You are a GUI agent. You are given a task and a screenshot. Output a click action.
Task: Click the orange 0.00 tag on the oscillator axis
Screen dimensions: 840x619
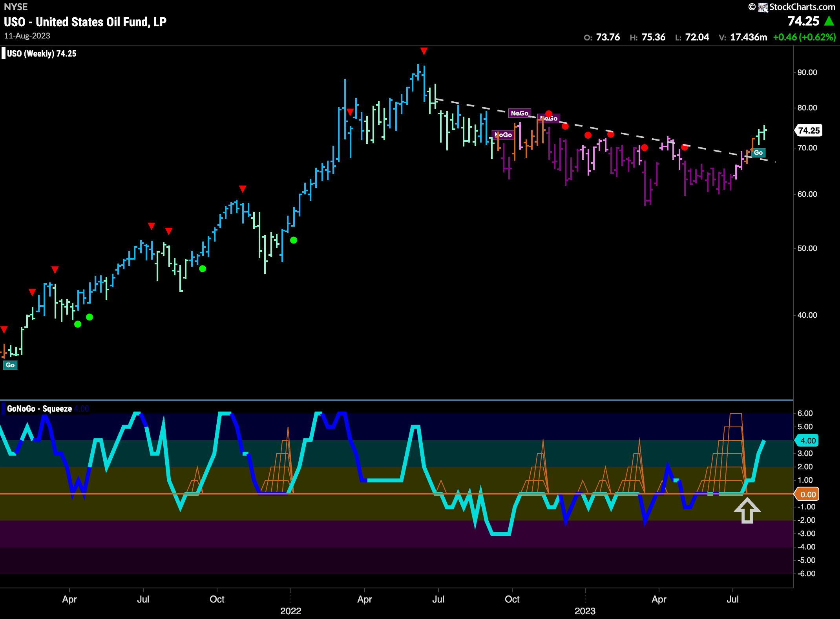click(x=807, y=494)
